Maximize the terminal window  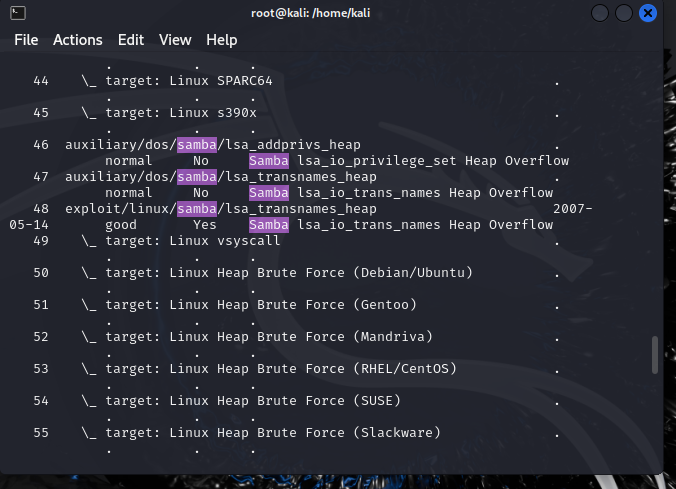[624, 13]
